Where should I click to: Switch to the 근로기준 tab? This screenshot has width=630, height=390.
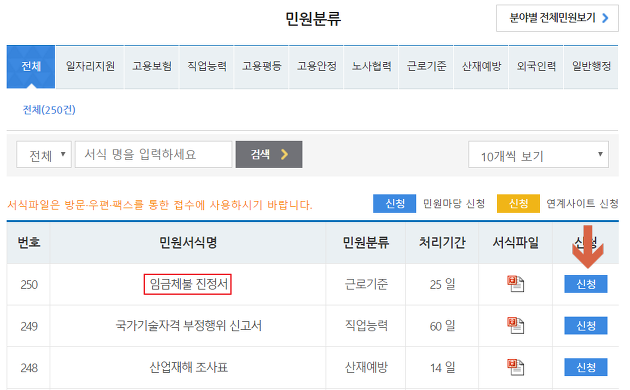[426, 67]
